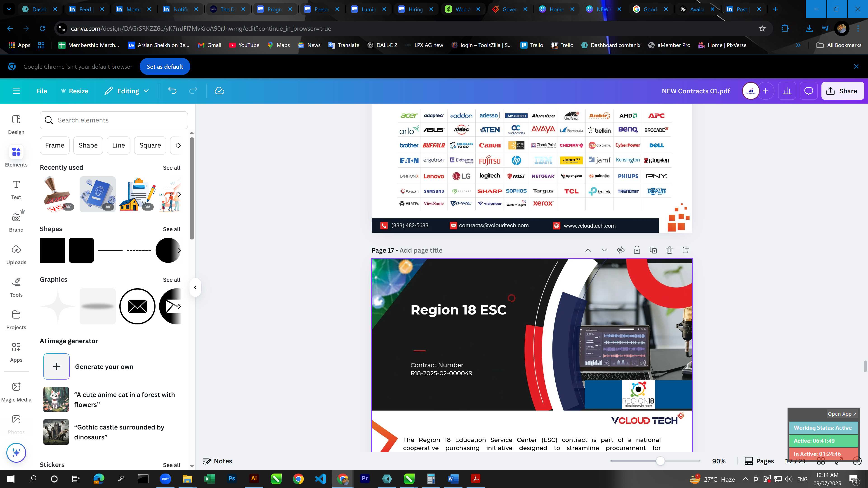Open the Magic Media panel

click(16, 392)
